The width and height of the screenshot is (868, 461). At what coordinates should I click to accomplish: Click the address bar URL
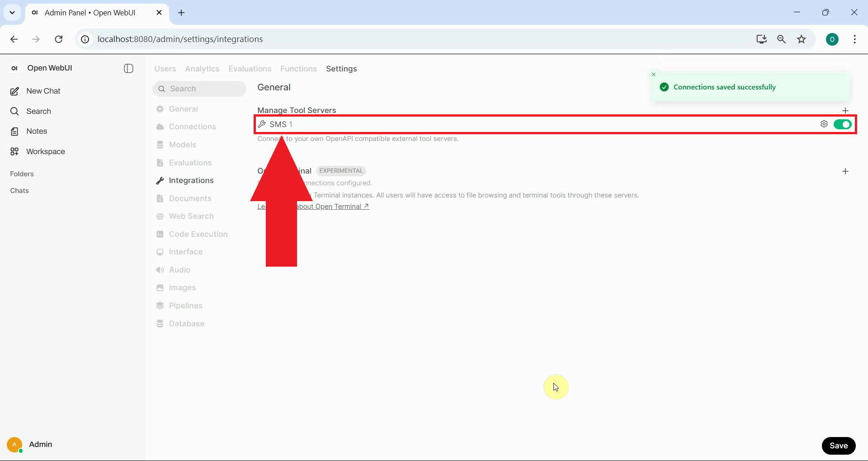180,39
